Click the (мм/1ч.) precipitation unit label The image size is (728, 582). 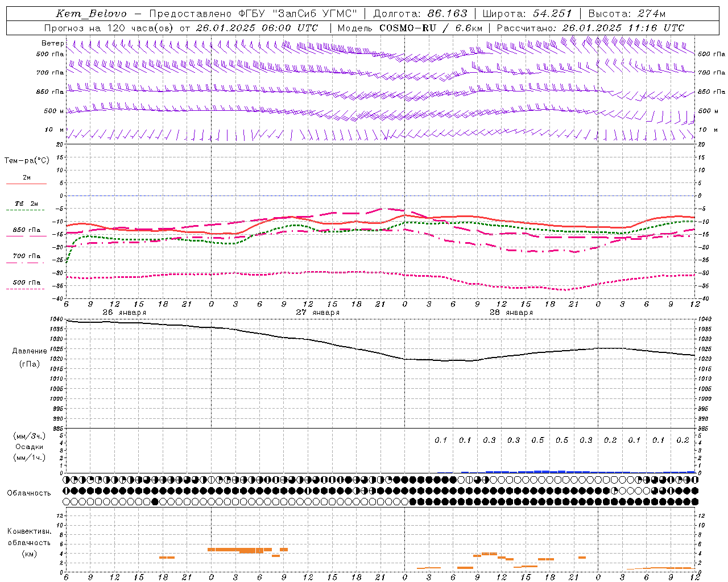click(x=30, y=458)
